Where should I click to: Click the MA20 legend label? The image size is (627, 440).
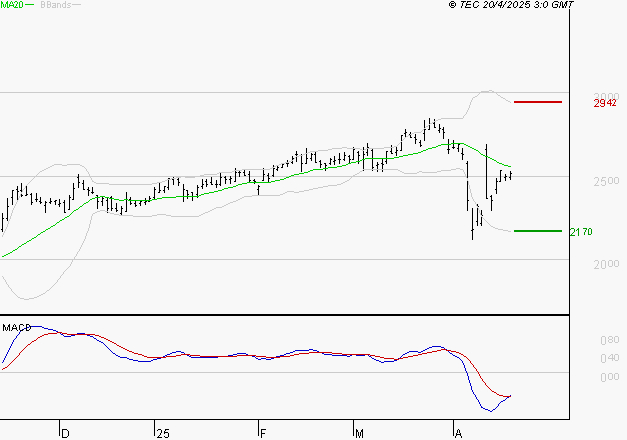click(x=12, y=5)
